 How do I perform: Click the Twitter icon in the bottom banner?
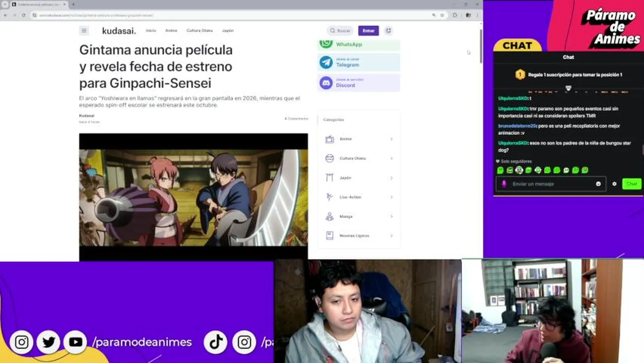tap(49, 342)
